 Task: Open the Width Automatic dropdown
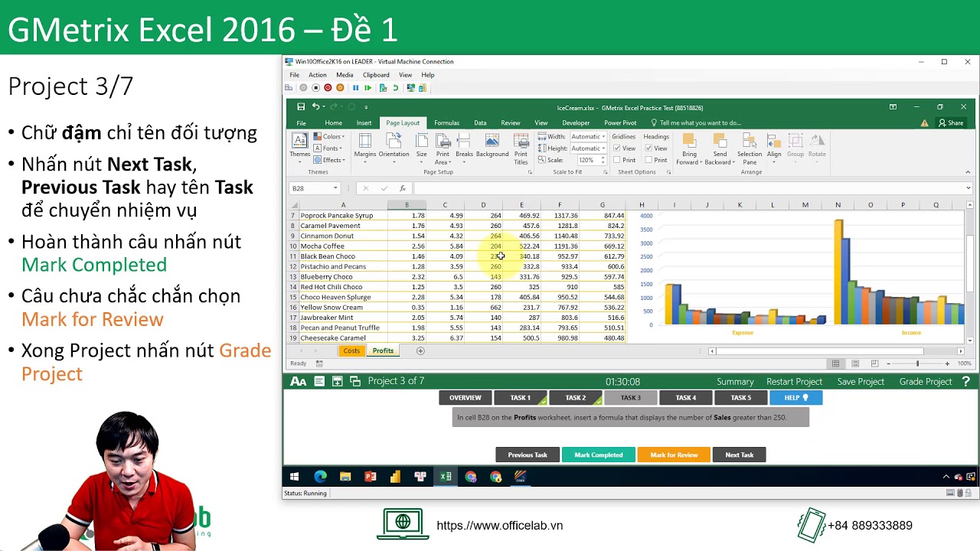tap(603, 137)
